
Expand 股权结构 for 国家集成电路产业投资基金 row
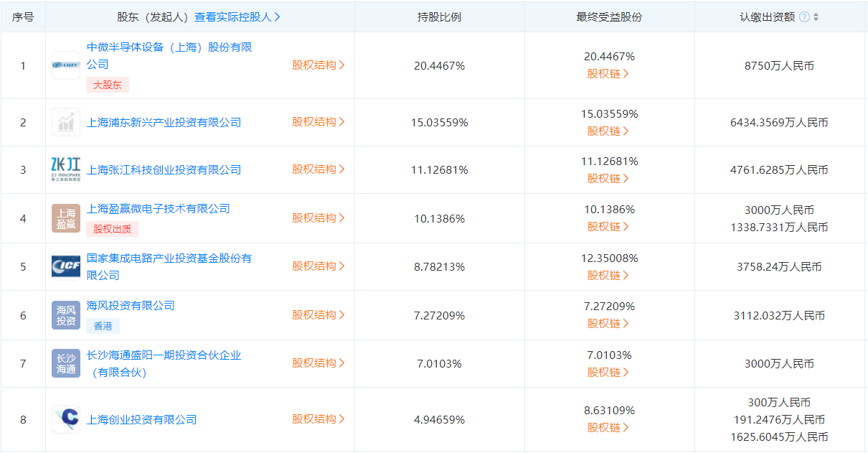pos(319,266)
